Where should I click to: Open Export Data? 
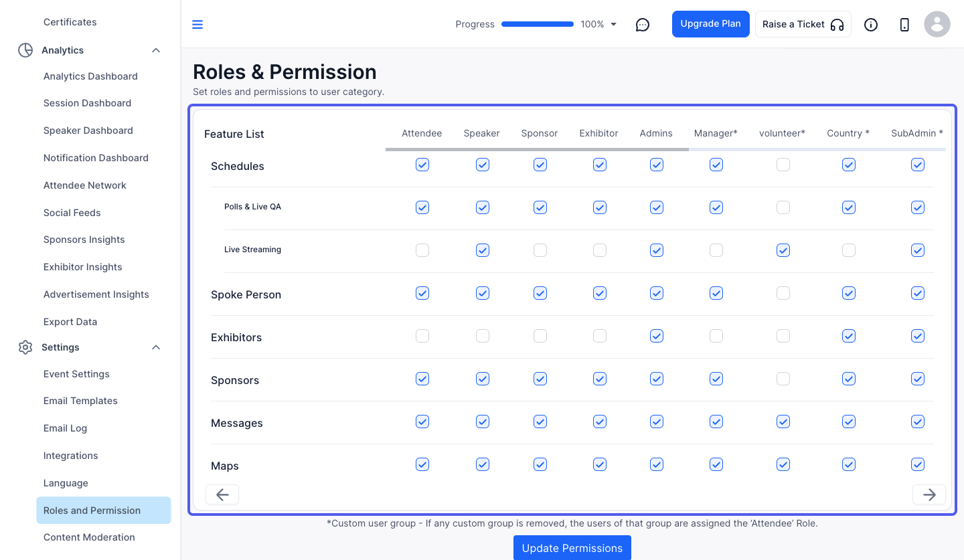click(x=70, y=322)
